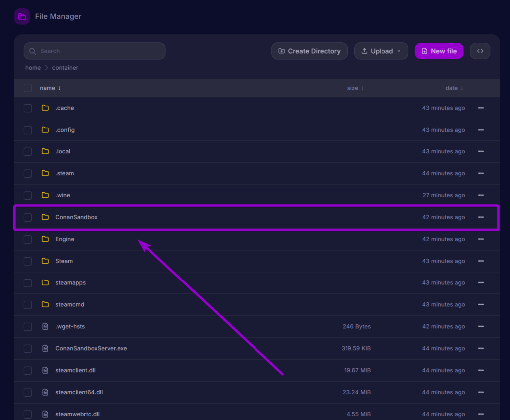The height and width of the screenshot is (420, 510).
Task: Open the .steam folder
Action: (x=64, y=173)
